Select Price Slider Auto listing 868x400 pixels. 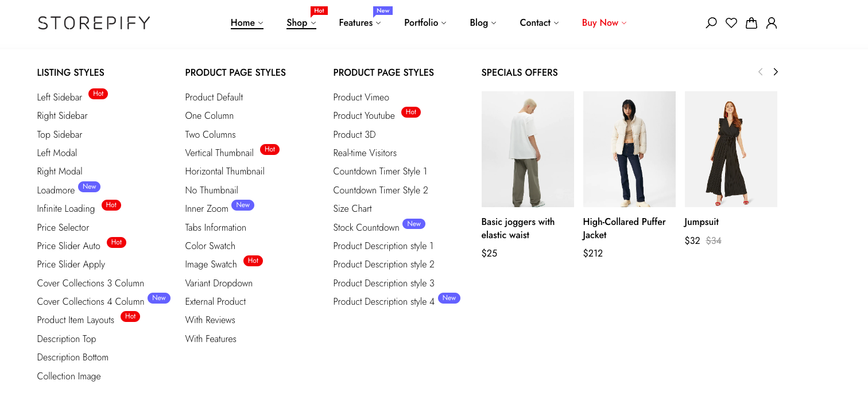click(x=69, y=246)
